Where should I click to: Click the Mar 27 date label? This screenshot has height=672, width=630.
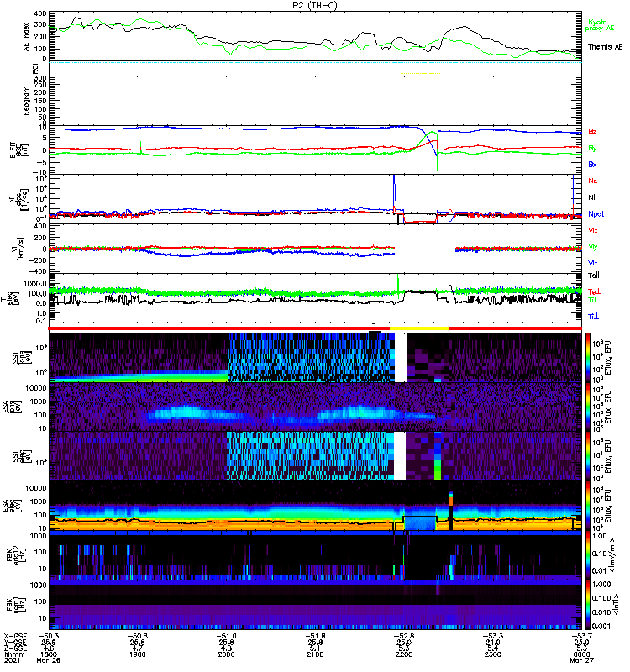pyautogui.click(x=581, y=660)
